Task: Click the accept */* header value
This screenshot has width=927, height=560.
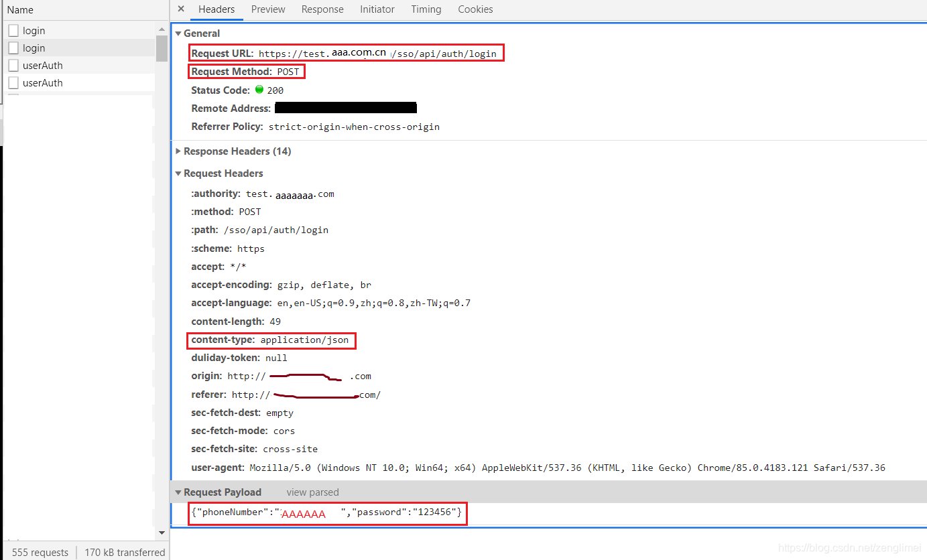Action: (238, 267)
